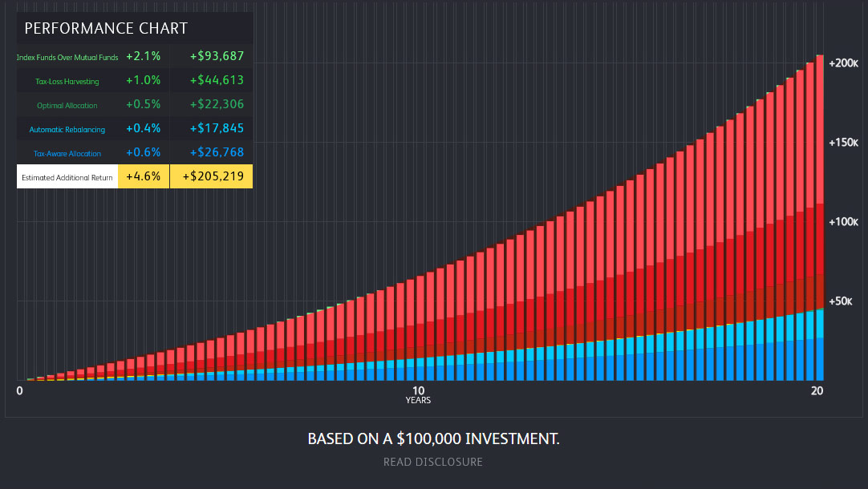Click the READ DISCLOSURE link
Viewport: 868px width, 489px height.
[432, 462]
